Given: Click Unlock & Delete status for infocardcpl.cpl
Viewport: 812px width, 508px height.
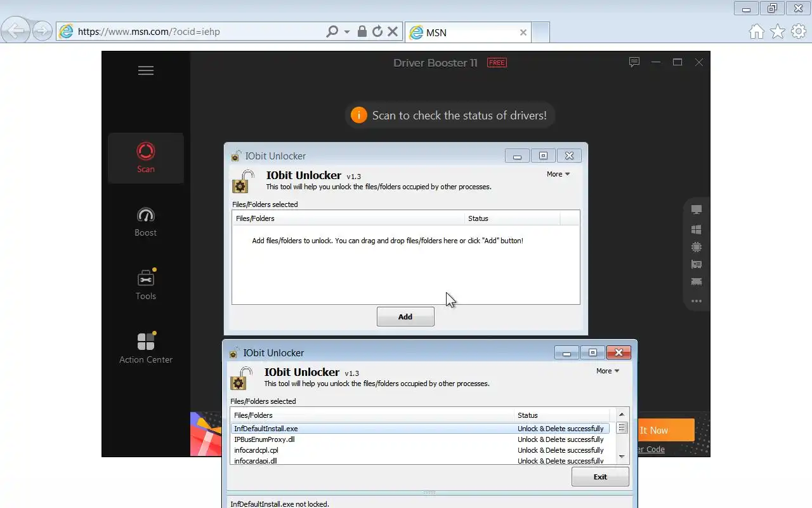Looking at the screenshot, I should point(560,450).
